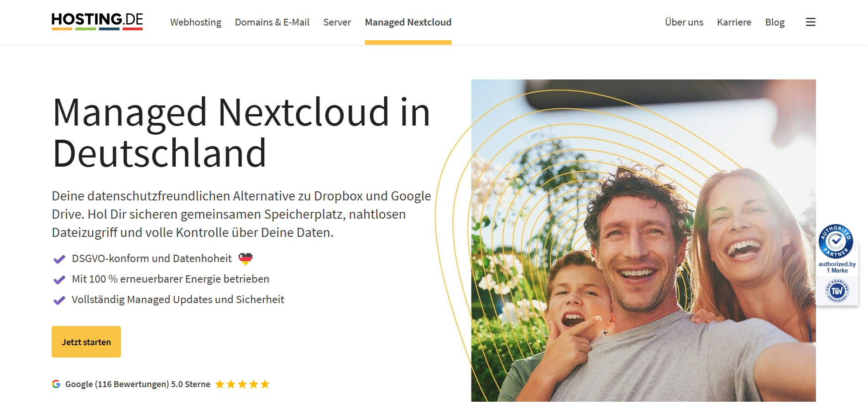
Task: Select the Managed Nextcloud nav item
Action: pos(408,22)
